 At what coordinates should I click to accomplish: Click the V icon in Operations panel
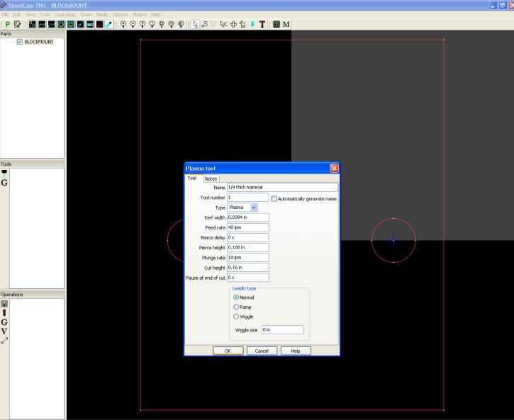click(x=5, y=331)
